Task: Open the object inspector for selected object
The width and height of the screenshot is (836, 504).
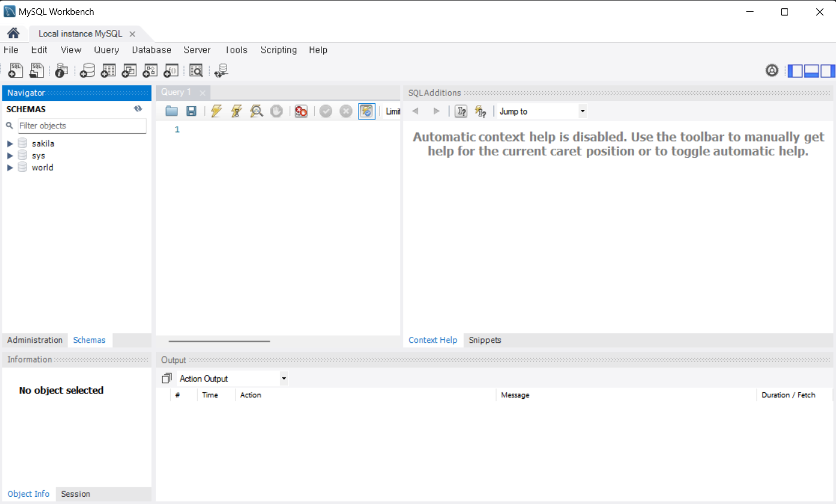Action: (61, 70)
